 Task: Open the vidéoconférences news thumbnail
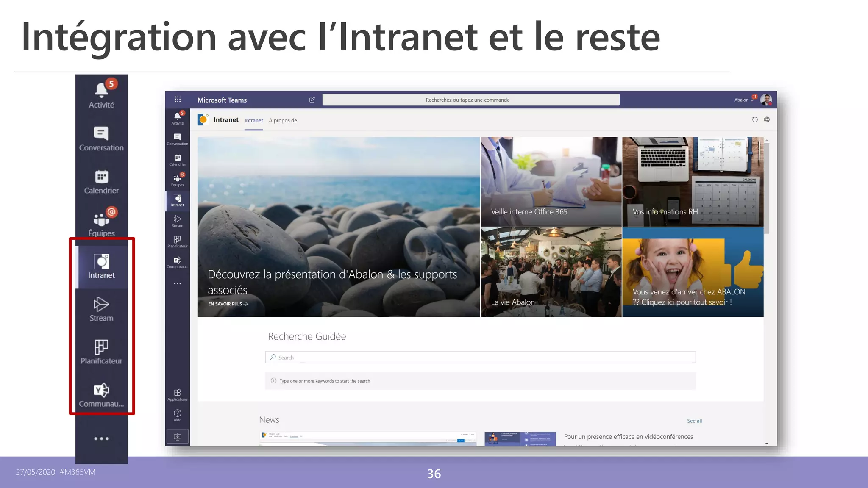click(x=520, y=438)
